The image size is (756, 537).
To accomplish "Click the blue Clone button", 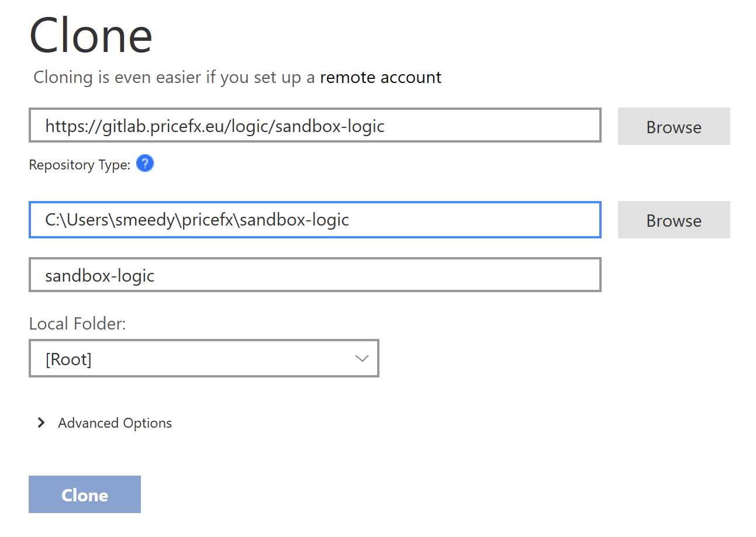I will tap(85, 494).
